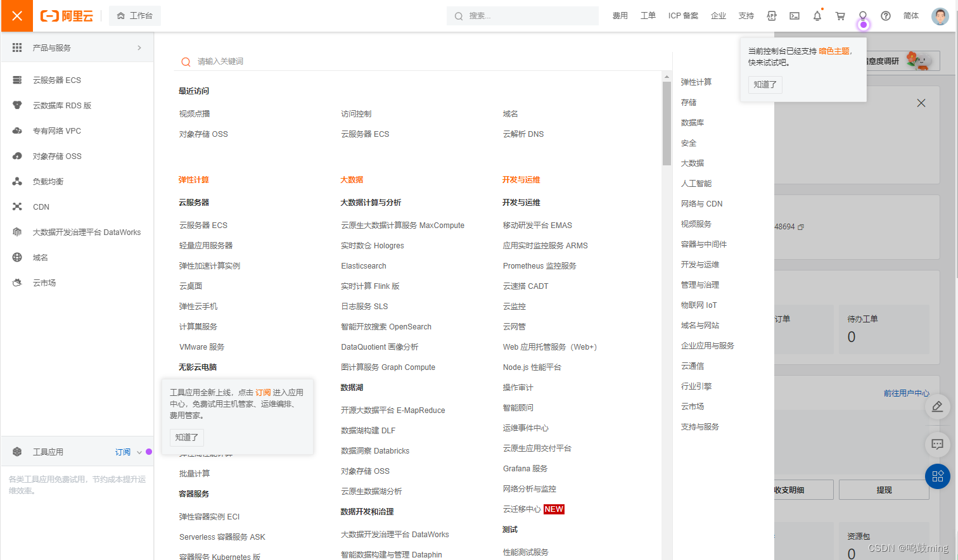Jump to the 物联网 IoT category
Screen dimensions: 958x560
coord(699,305)
